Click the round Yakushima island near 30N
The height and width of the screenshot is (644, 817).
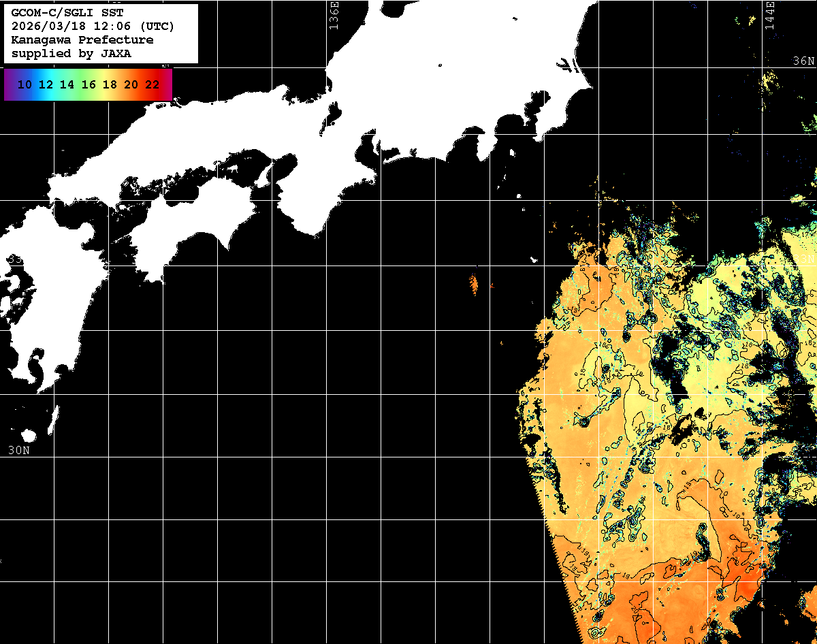point(29,436)
